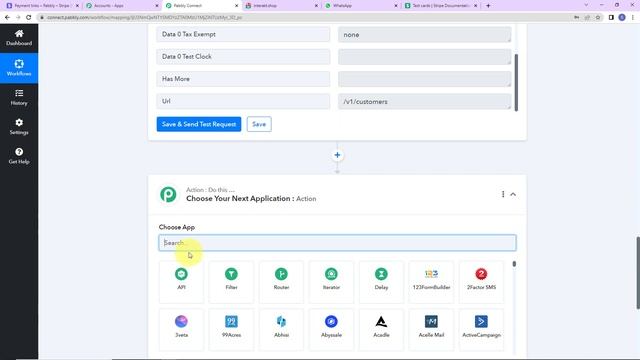Click the Url field label
Image resolution: width=640 pixels, height=360 pixels.
[x=166, y=101]
